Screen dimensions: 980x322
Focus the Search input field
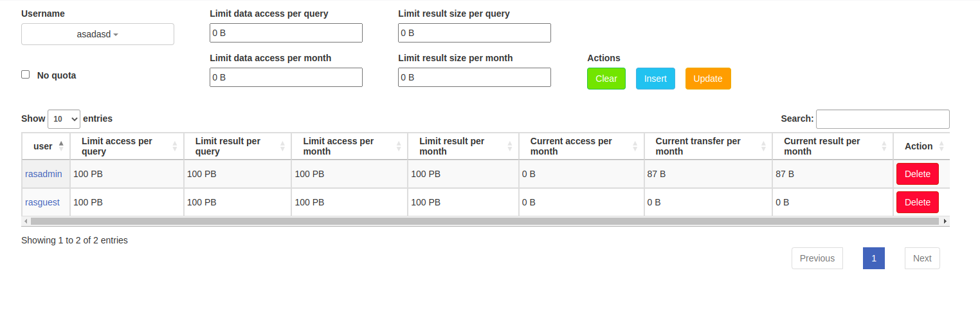[x=882, y=119]
